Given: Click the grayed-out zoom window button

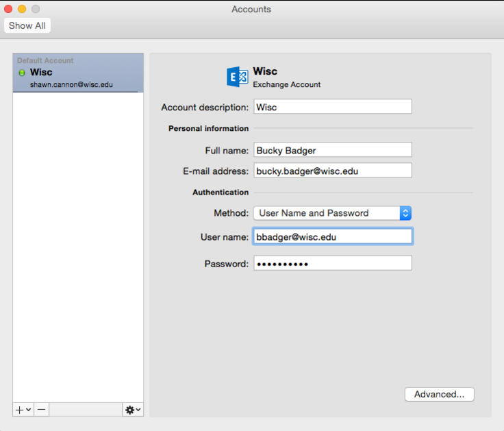Looking at the screenshot, I should click(x=36, y=9).
